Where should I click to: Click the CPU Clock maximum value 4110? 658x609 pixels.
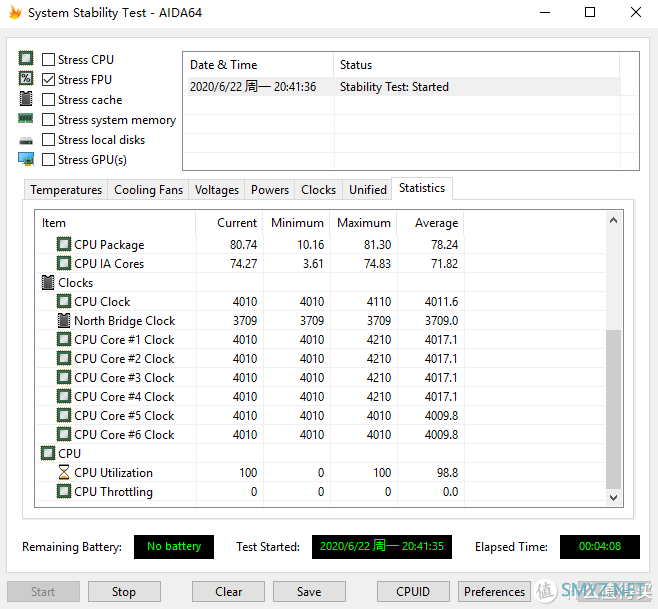(379, 301)
